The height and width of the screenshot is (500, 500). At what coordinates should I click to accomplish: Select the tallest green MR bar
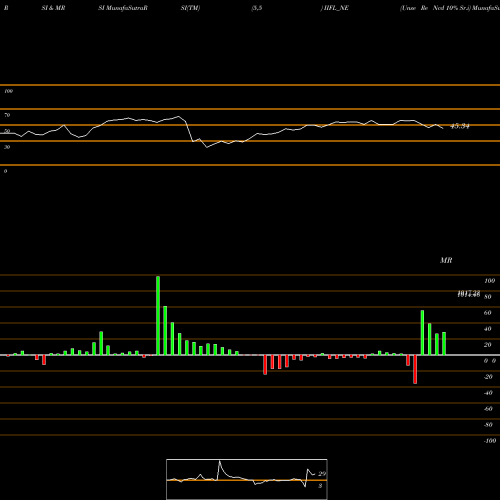tap(158, 316)
